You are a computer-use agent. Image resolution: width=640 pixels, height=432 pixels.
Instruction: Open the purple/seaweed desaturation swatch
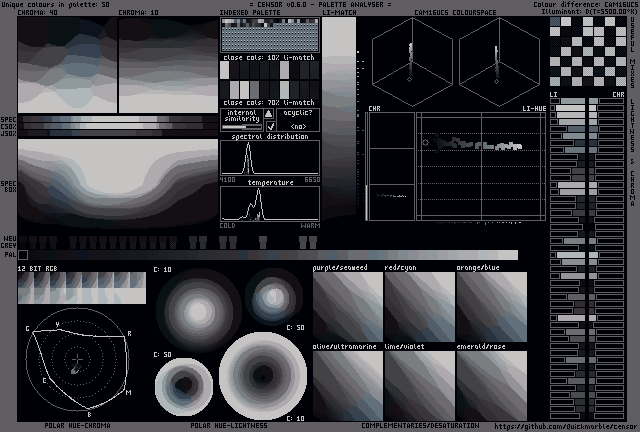(347, 307)
